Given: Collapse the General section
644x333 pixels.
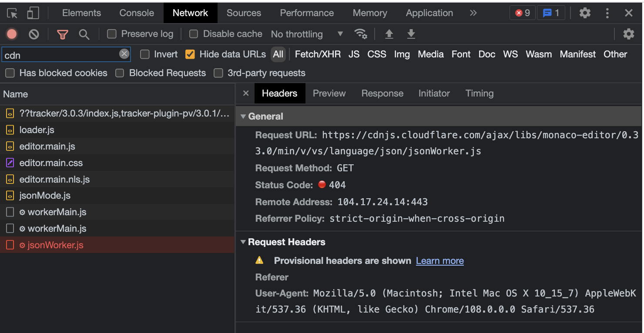Looking at the screenshot, I should tap(243, 116).
